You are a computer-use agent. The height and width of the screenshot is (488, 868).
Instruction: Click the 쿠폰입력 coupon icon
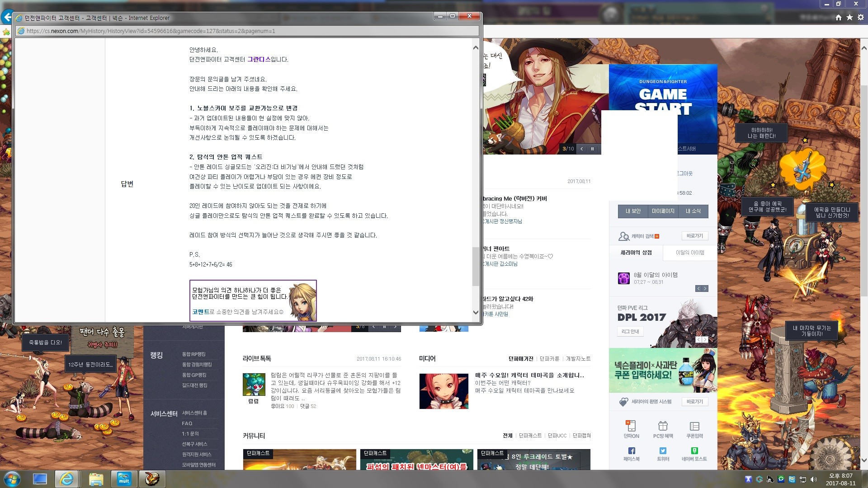(x=694, y=426)
